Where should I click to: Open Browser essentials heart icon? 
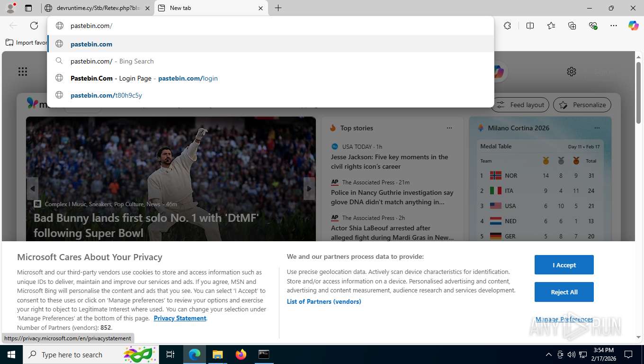[x=593, y=26]
